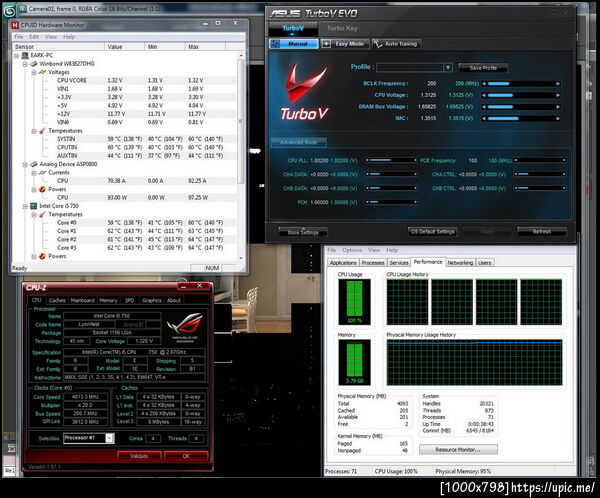Image resolution: width=600 pixels, height=498 pixels.
Task: Collapse the Currents node
Action: [34, 173]
